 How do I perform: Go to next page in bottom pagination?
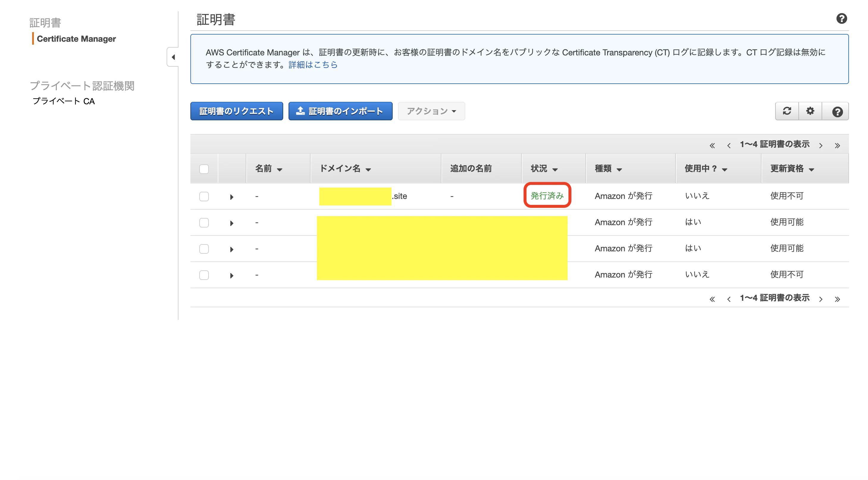pos(821,299)
